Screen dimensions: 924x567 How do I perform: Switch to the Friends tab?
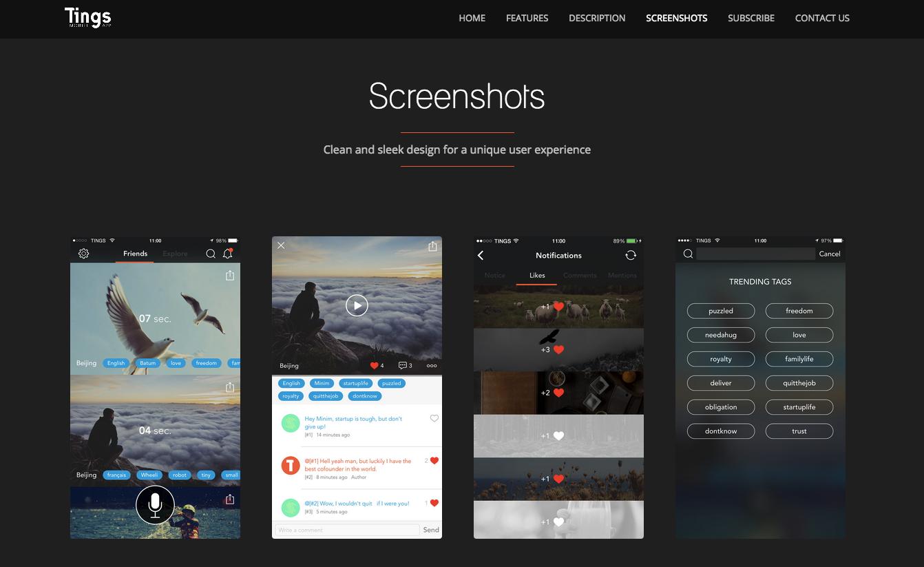136,254
